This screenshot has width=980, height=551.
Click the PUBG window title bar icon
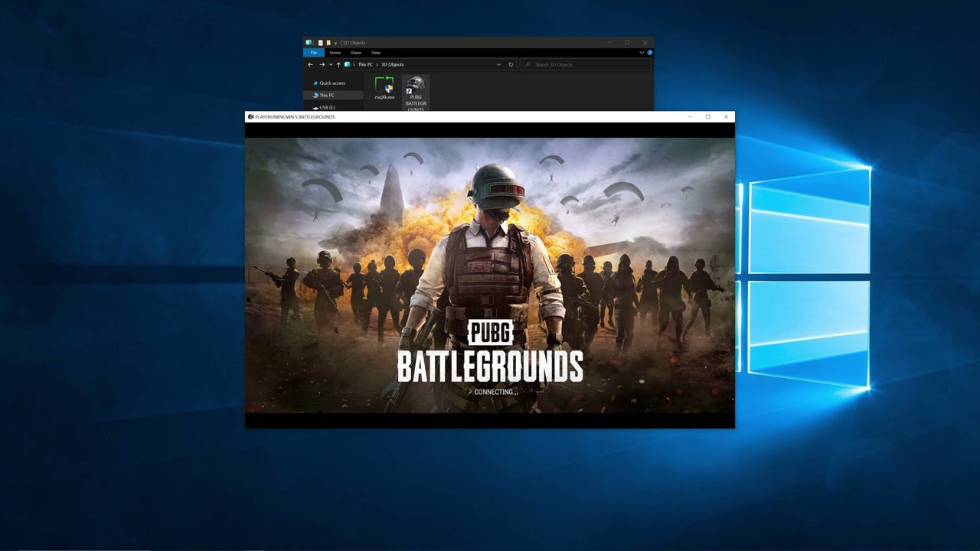click(250, 117)
